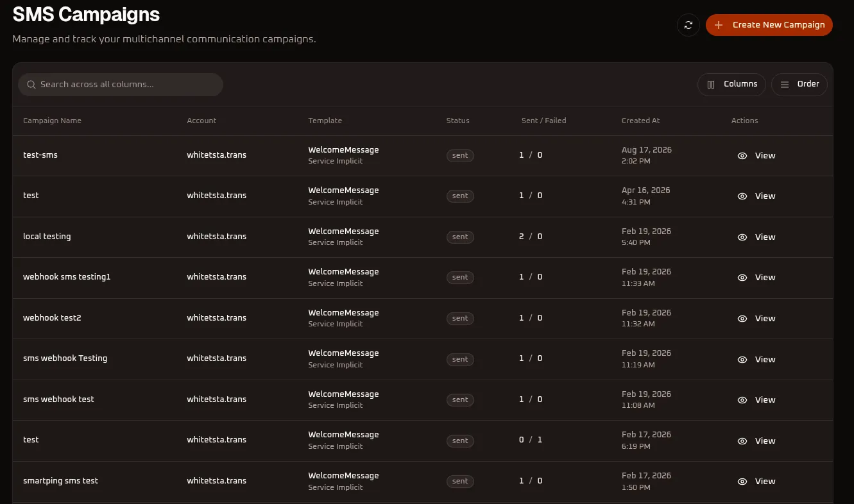Click the plus icon on Create New Campaign
The width and height of the screenshot is (854, 504).
(719, 25)
